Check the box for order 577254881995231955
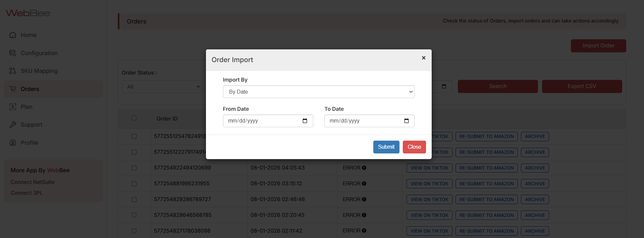This screenshot has height=238, width=644. point(134,184)
